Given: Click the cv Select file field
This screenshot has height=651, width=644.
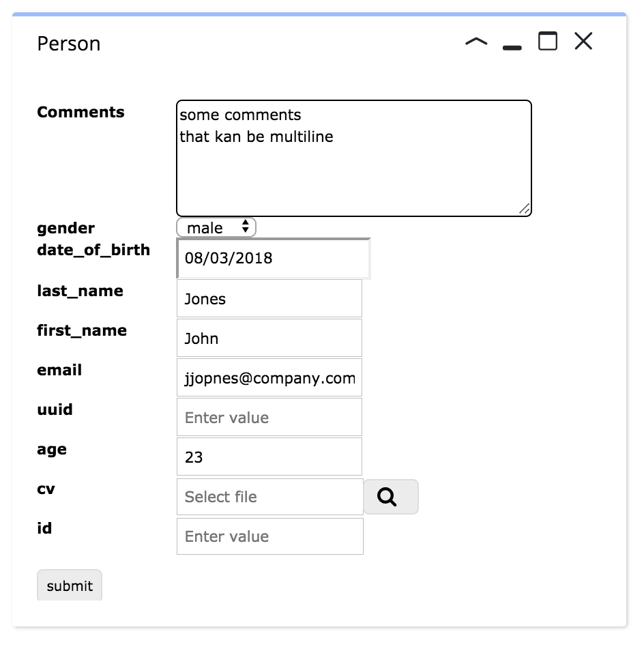Looking at the screenshot, I should point(270,497).
